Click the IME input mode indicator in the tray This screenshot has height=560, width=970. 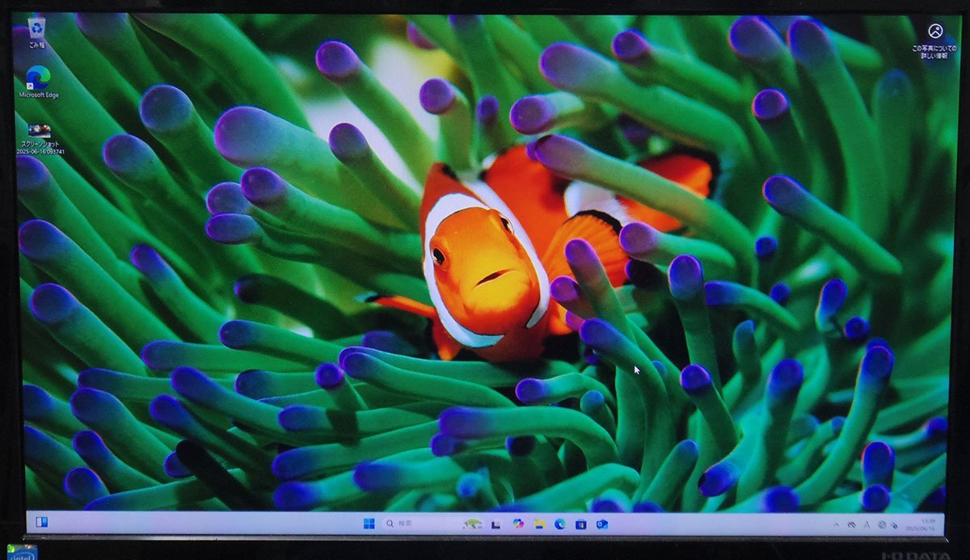(x=867, y=525)
